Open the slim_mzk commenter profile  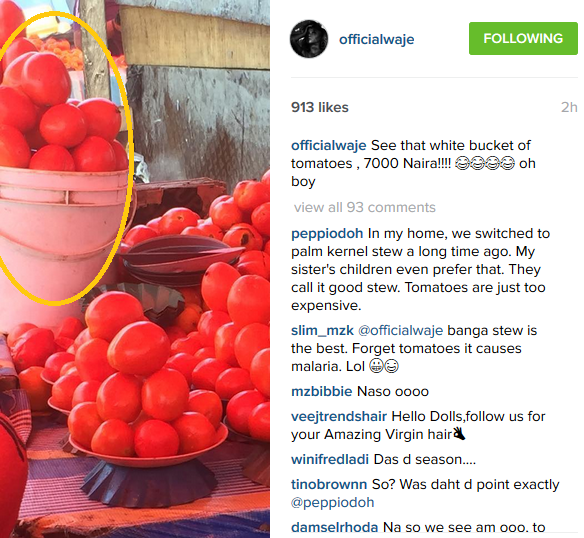click(x=322, y=330)
